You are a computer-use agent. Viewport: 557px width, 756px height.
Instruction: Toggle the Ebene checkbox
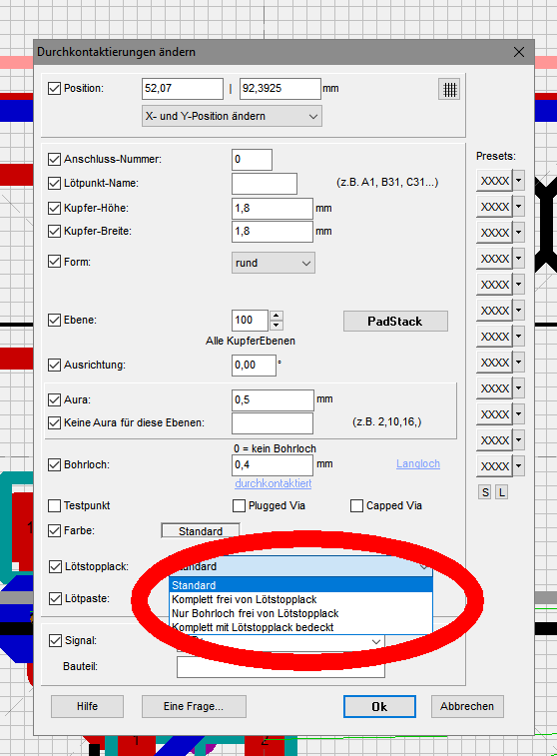[55, 320]
